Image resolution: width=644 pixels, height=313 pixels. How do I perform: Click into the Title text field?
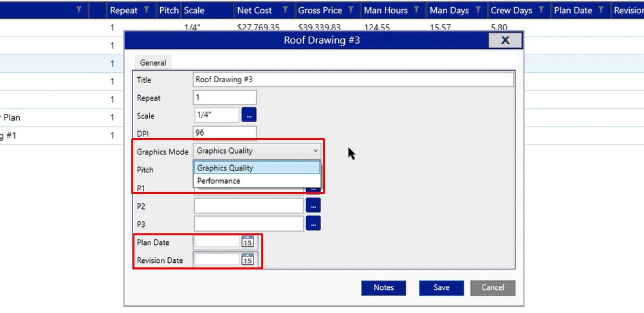(353, 80)
